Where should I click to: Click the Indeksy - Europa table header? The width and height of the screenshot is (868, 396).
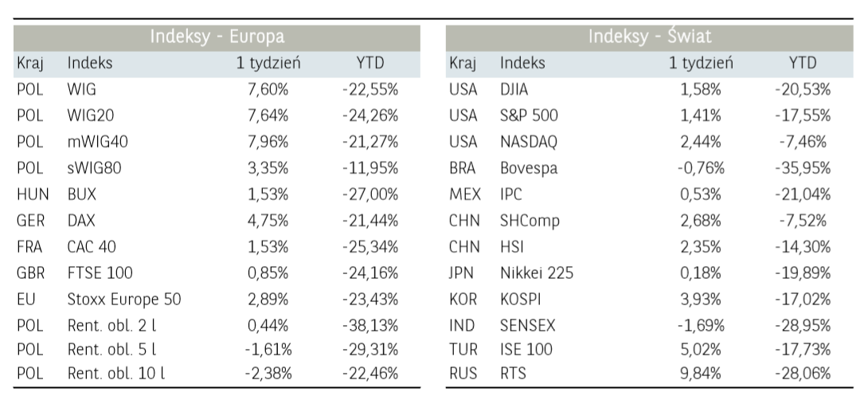[x=217, y=37]
